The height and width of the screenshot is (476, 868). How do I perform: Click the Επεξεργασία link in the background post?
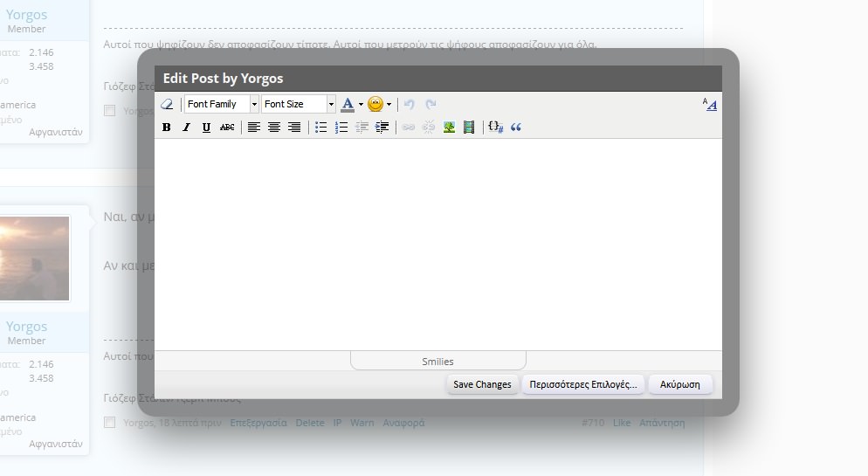258,423
